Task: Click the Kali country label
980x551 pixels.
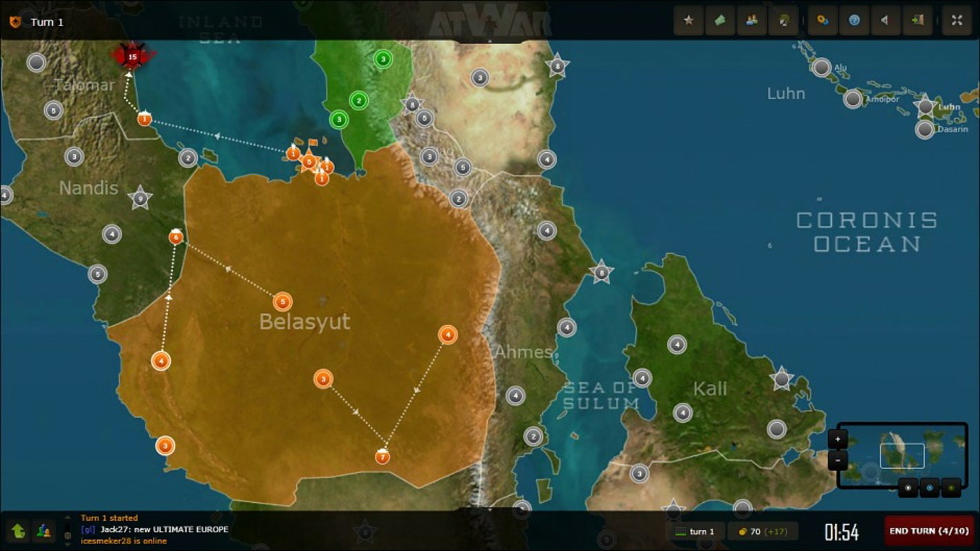Action: point(710,389)
